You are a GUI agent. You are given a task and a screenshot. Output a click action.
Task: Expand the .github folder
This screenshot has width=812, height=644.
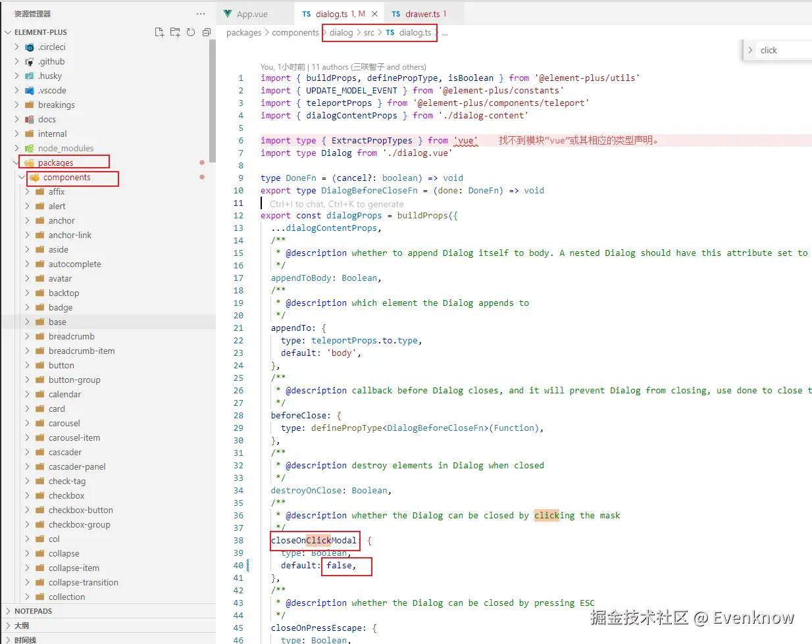pyautogui.click(x=16, y=61)
